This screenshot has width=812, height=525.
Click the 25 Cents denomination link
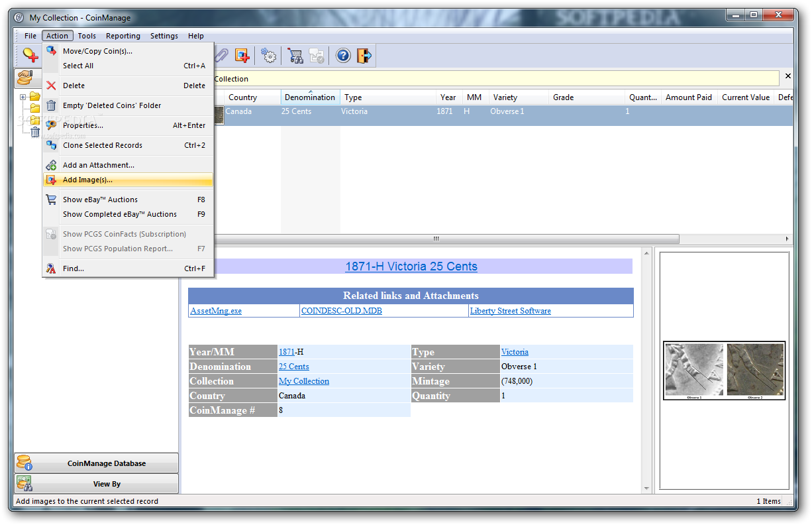point(294,367)
